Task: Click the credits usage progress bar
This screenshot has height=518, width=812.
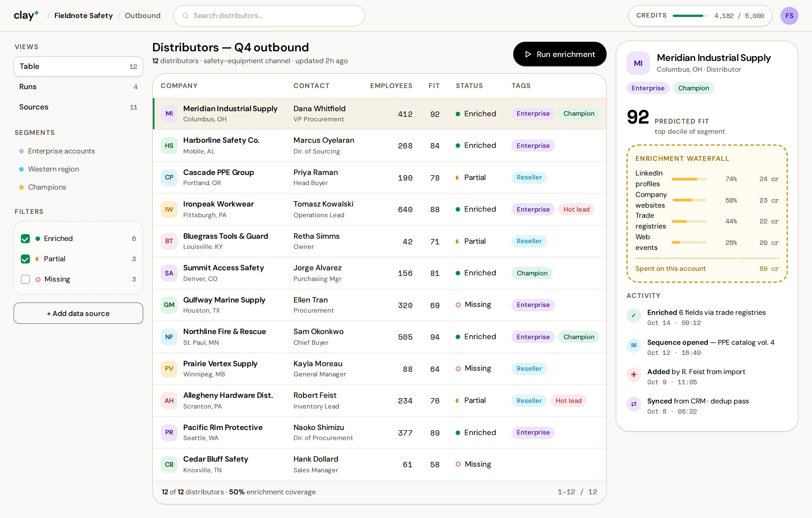Action: [690, 16]
